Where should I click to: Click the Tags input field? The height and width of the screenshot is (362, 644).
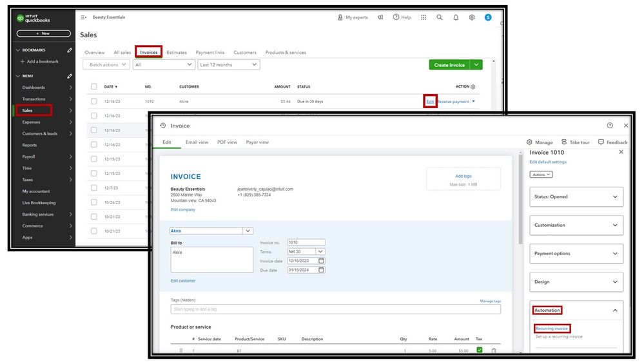coord(336,309)
